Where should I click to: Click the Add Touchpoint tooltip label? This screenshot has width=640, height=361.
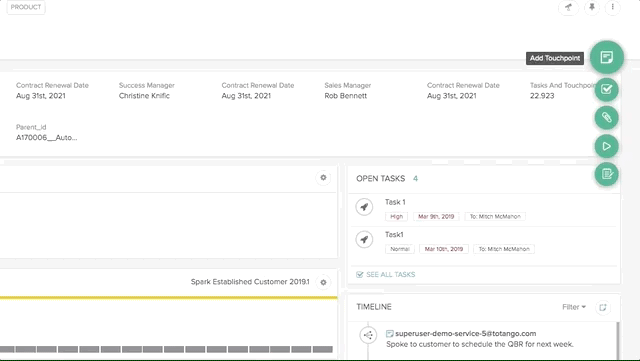click(555, 58)
